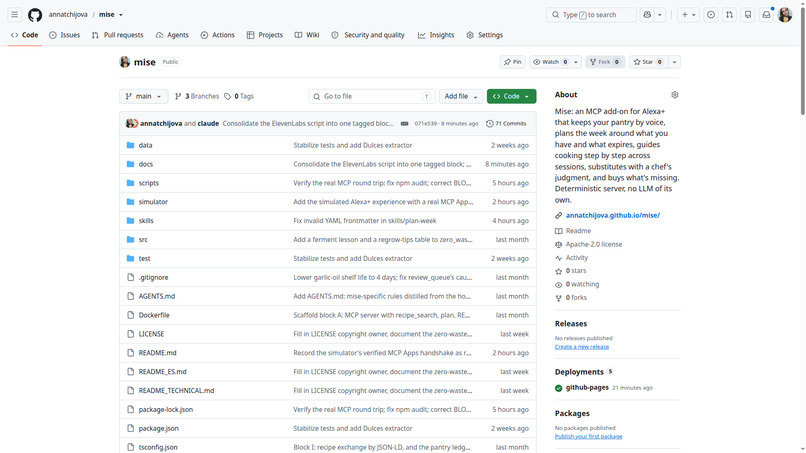This screenshot has height=453, width=806.
Task: Open the scripts folder
Action: (149, 183)
